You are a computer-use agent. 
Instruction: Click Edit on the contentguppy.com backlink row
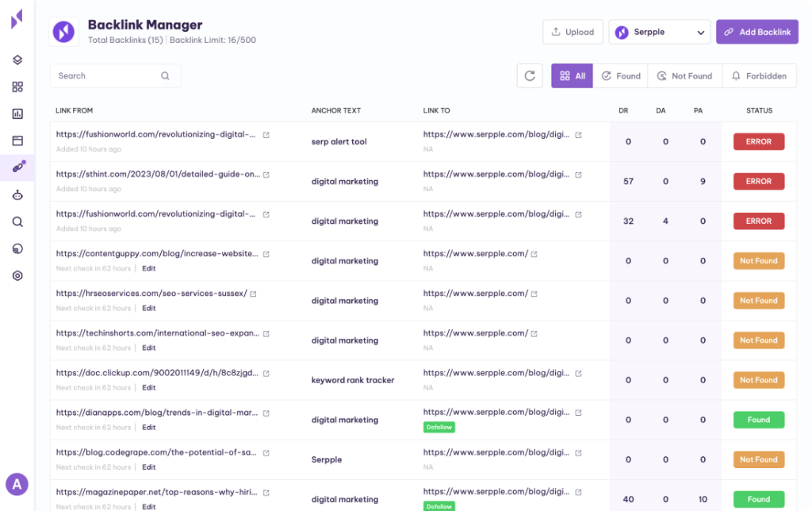[149, 268]
